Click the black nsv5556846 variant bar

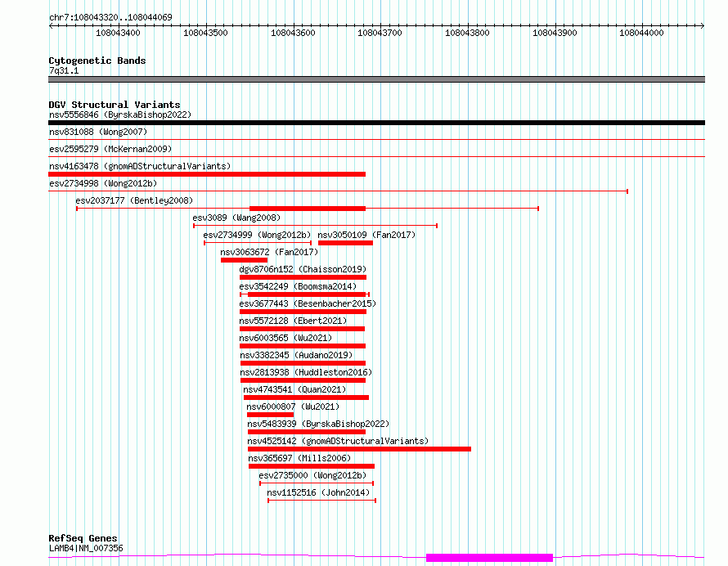point(376,123)
